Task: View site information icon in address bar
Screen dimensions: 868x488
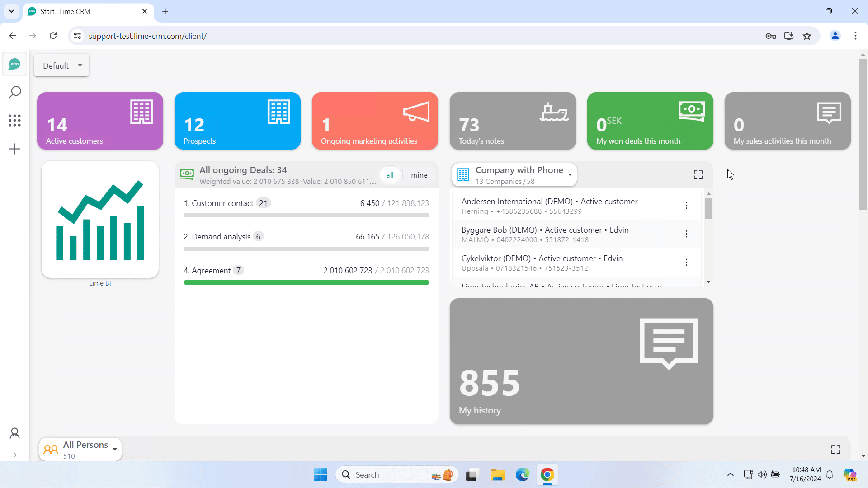Action: point(78,36)
